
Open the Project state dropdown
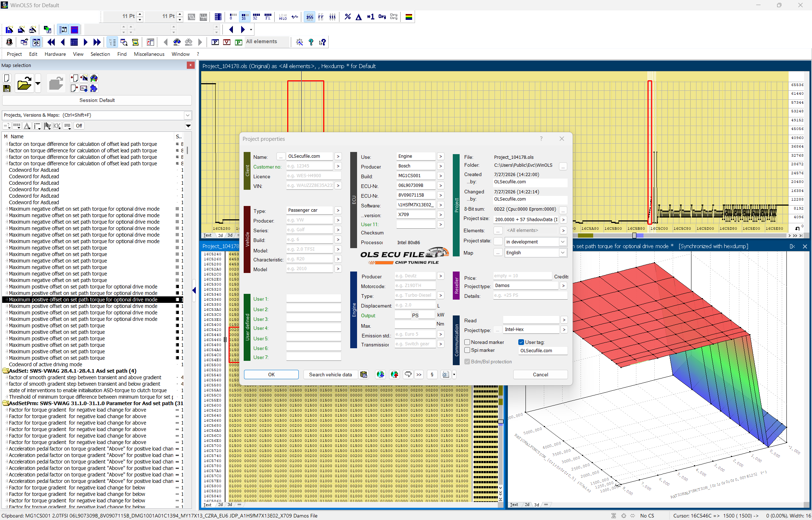(x=563, y=242)
